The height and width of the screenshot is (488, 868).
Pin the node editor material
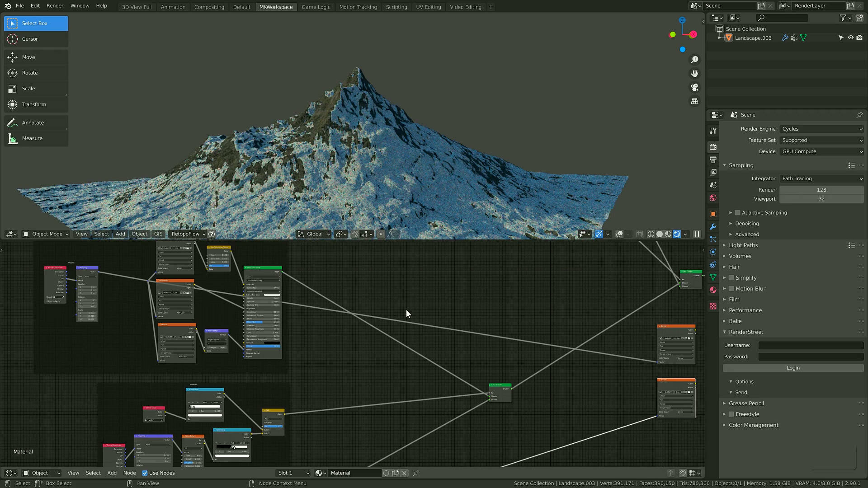pos(416,473)
